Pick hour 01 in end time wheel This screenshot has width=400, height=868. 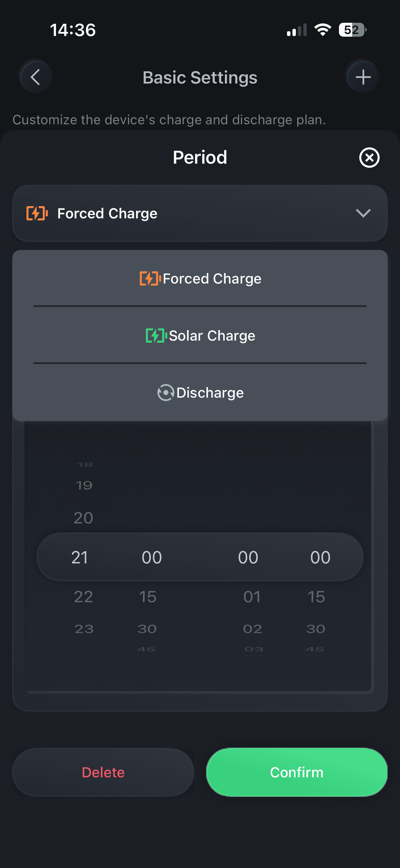252,597
